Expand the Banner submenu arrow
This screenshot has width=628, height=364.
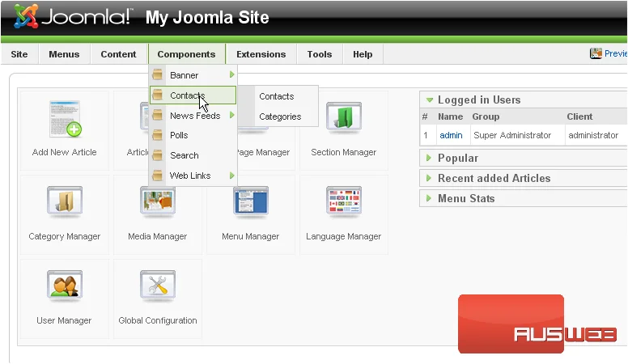tap(232, 74)
